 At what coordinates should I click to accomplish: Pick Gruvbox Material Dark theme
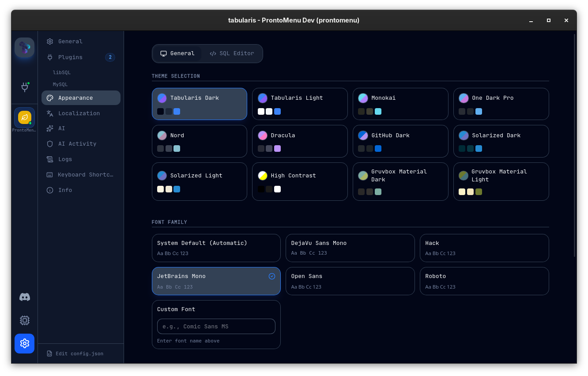pyautogui.click(x=400, y=182)
